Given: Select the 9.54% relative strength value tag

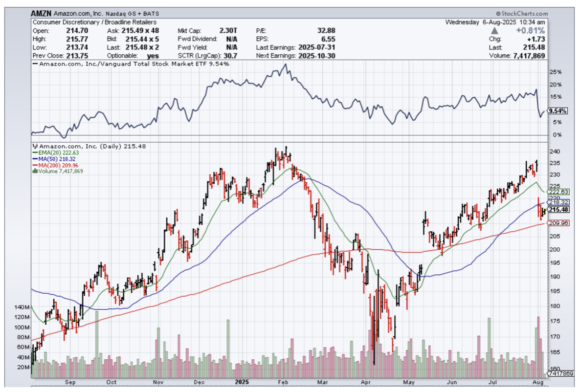Looking at the screenshot, I should 558,111.
